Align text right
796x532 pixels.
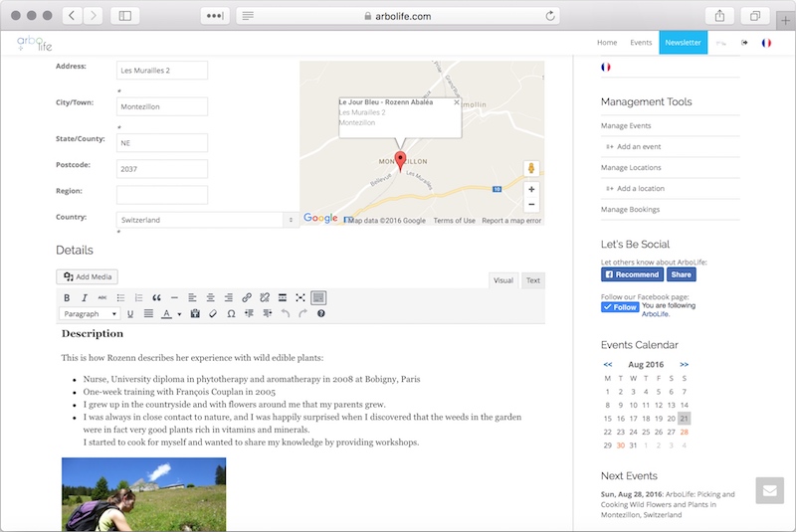click(x=229, y=297)
